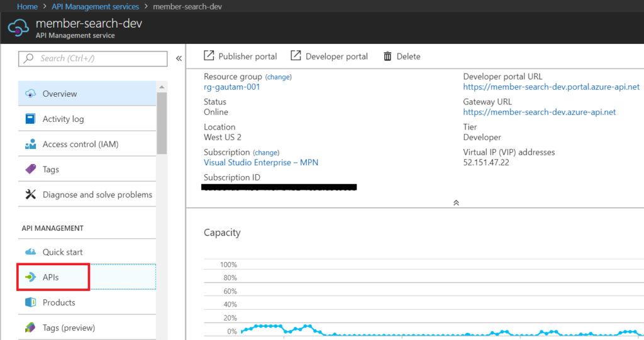Click Developer portal button
The width and height of the screenshot is (644, 340).
(330, 57)
